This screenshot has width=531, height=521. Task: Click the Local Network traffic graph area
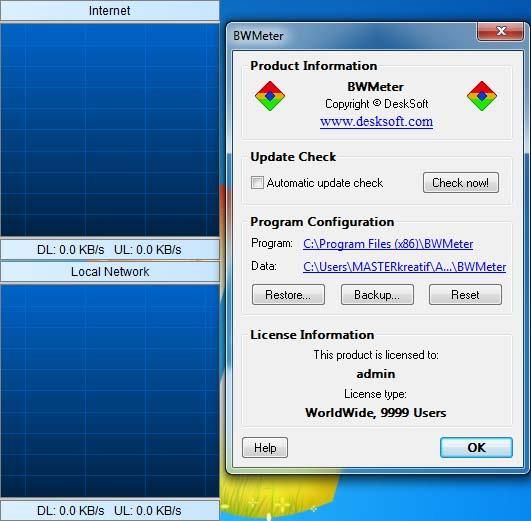point(110,391)
